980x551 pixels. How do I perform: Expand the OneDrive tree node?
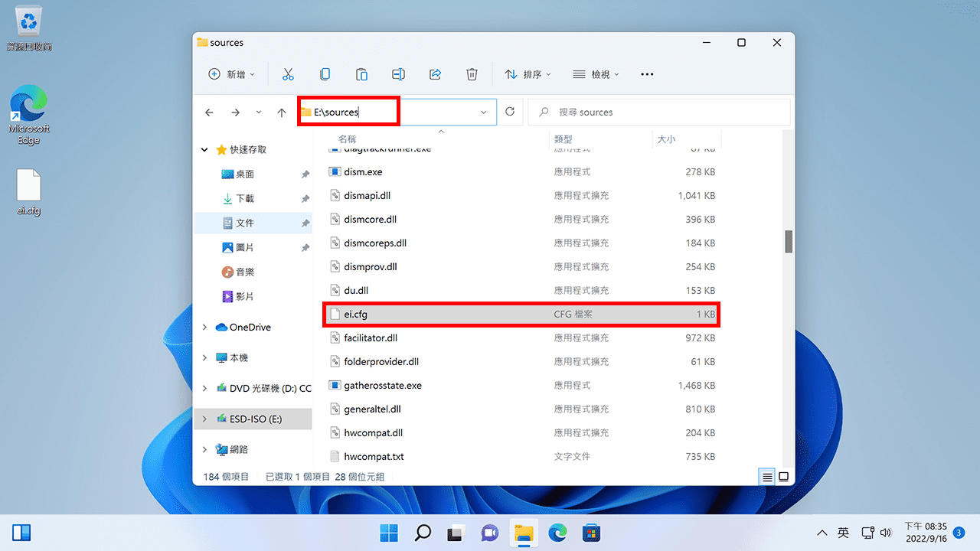[204, 328]
